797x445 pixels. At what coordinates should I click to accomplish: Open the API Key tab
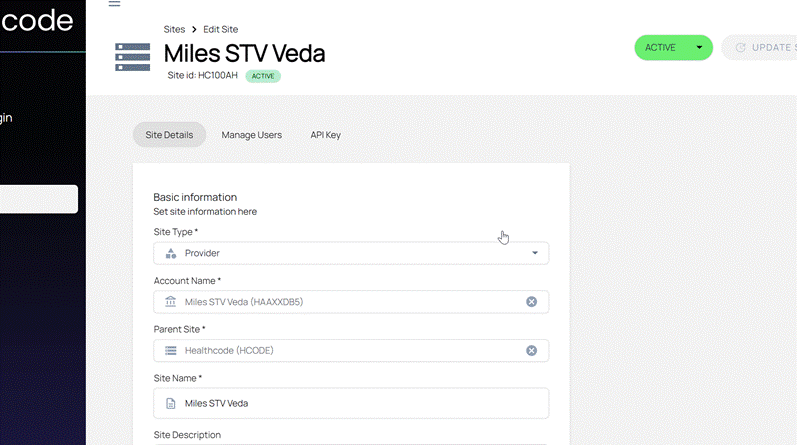click(325, 135)
